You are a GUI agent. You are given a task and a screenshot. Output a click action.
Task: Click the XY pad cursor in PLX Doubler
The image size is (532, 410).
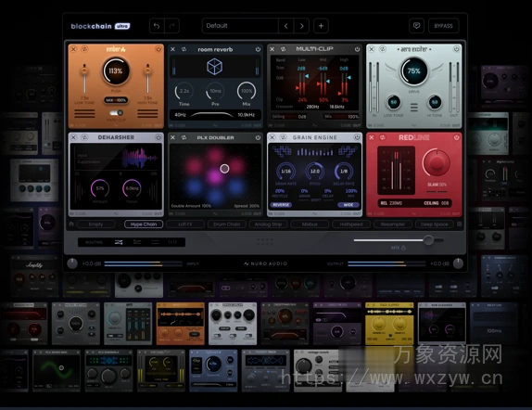tap(224, 169)
